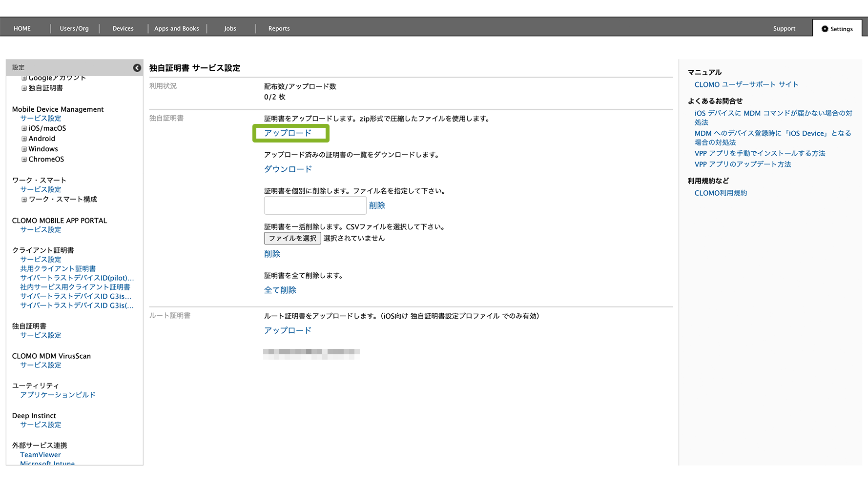Viewport: 868px width, 488px height.
Task: Open CLOMO利用規約 link
Action: point(721,193)
